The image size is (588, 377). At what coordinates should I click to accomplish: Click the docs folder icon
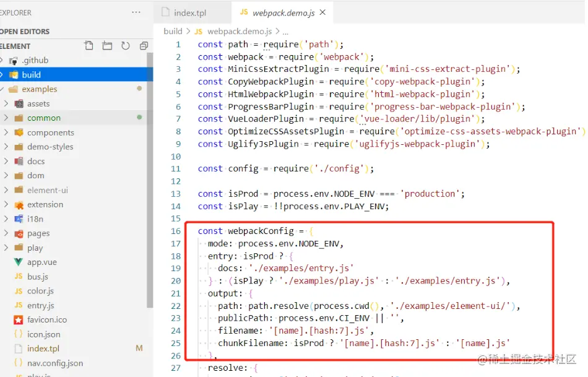pos(19,162)
